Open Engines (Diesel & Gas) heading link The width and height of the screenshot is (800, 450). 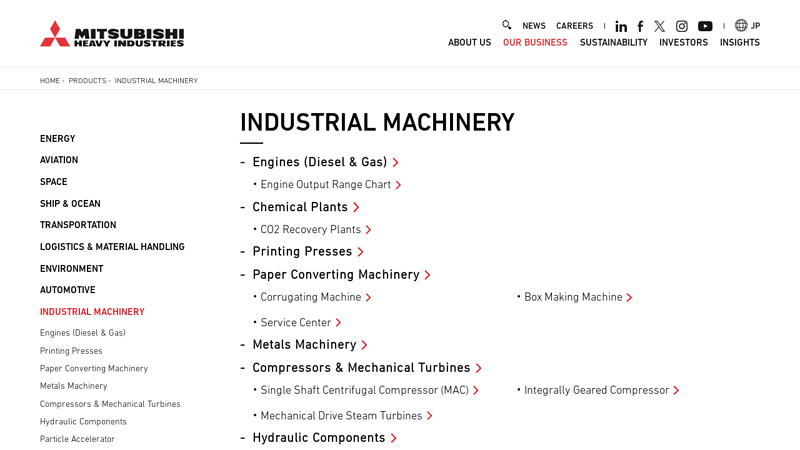(x=326, y=162)
